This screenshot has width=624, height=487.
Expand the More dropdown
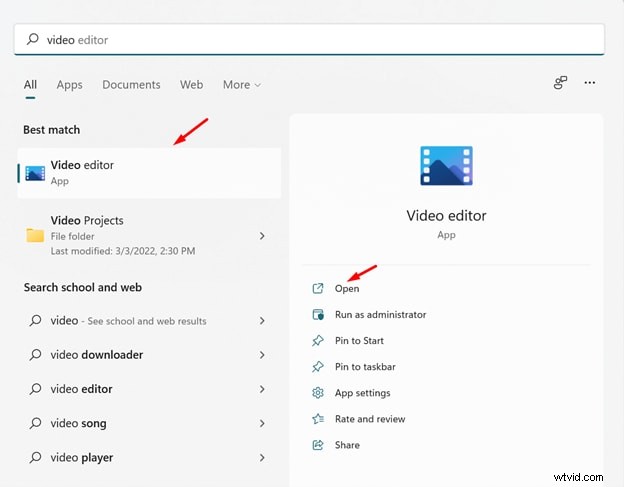click(x=242, y=85)
